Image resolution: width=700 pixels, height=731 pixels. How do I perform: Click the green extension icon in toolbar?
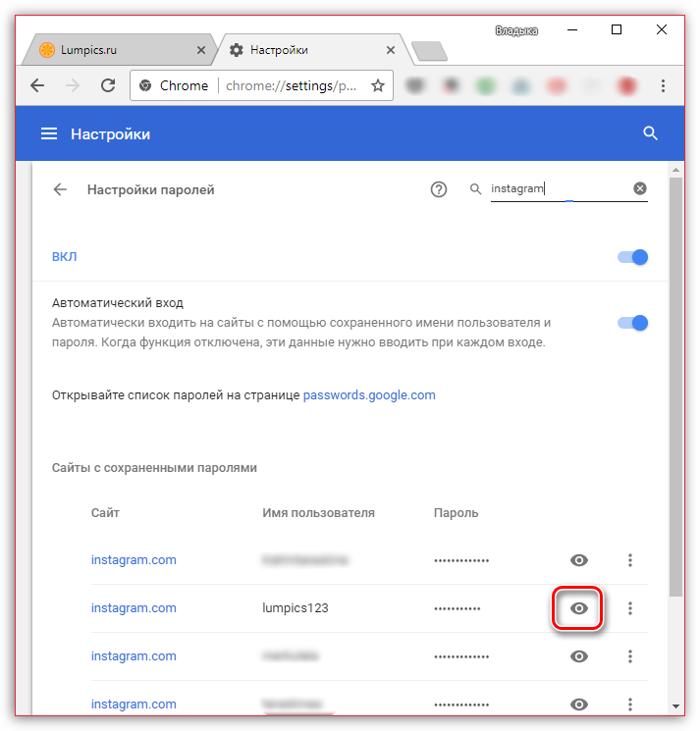pyautogui.click(x=485, y=85)
